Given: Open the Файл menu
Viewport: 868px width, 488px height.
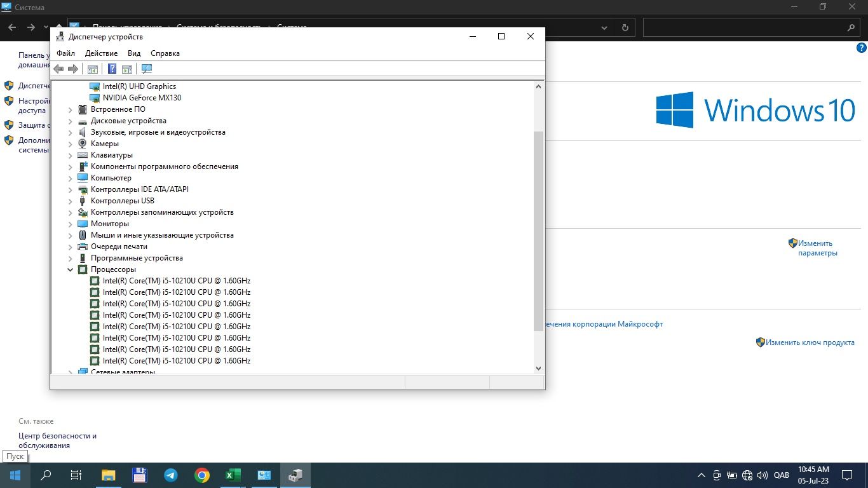Looking at the screenshot, I should click(x=65, y=53).
